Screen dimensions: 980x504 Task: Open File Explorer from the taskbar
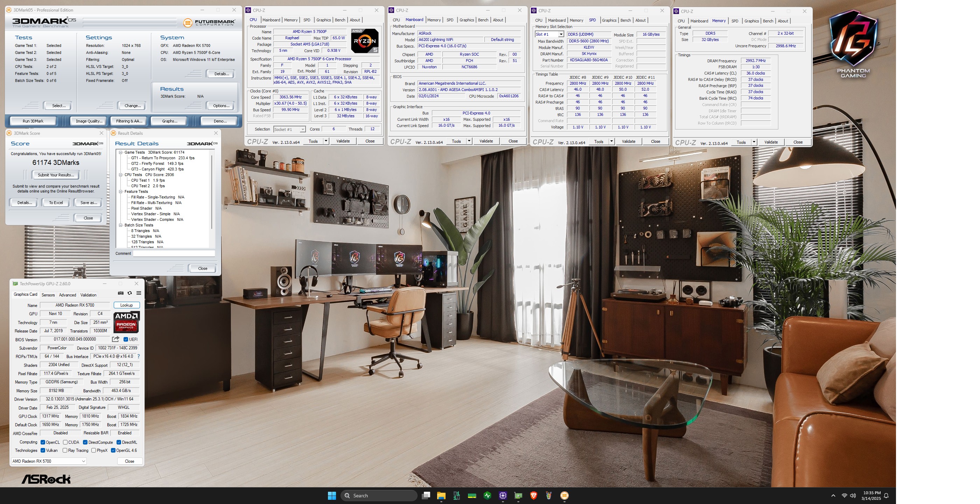click(441, 495)
